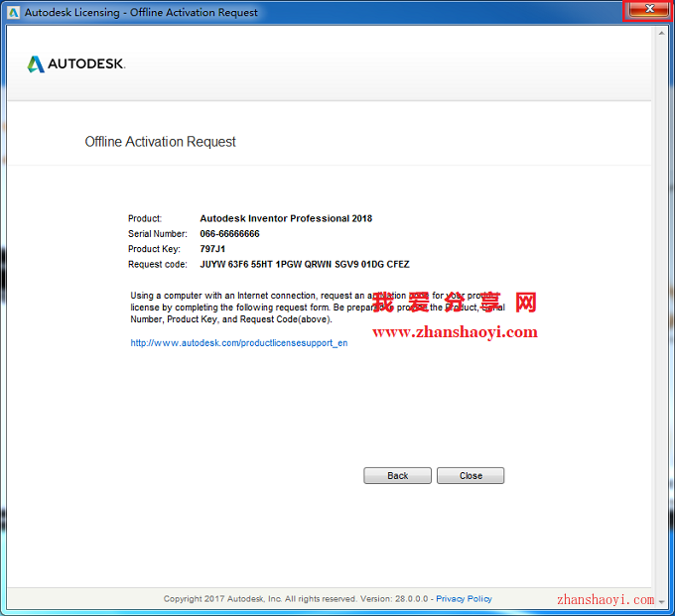675x616 pixels.
Task: Select the serial number 066-66666666
Action: click(x=229, y=233)
